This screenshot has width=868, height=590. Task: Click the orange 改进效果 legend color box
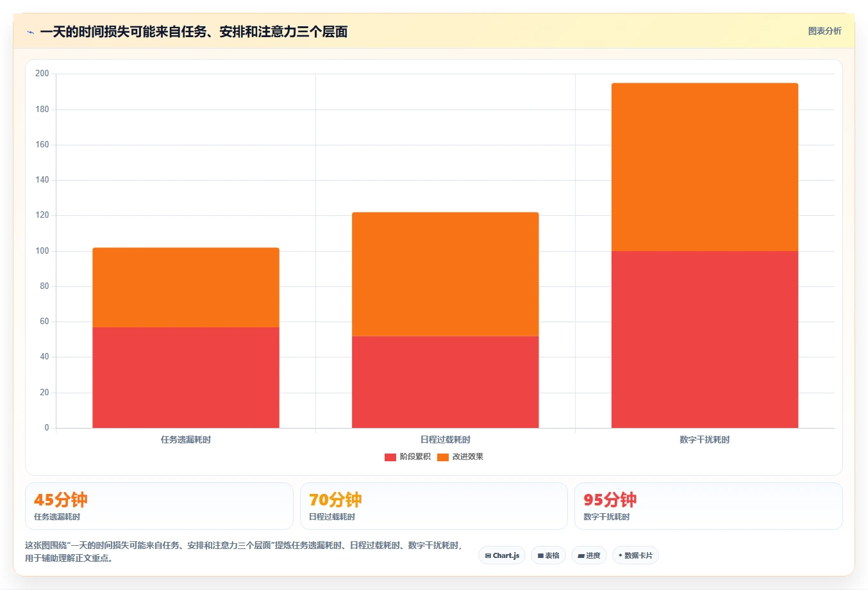(x=443, y=457)
